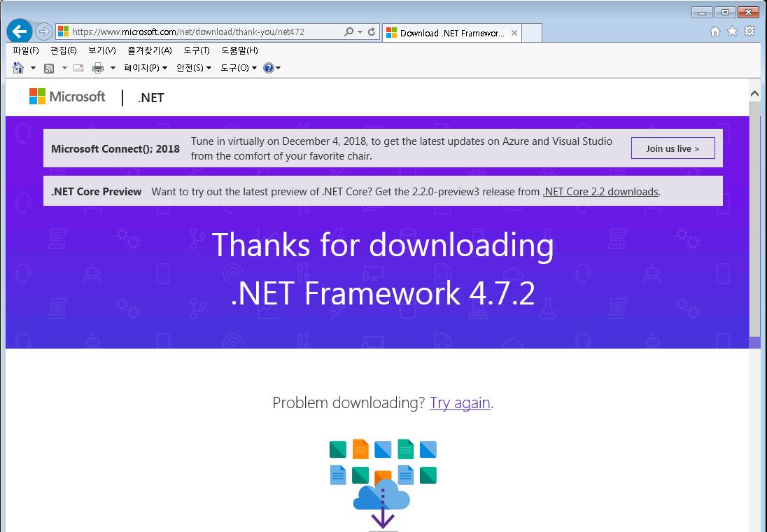The height and width of the screenshot is (532, 767).
Task: Click the Refresh icon in address bar
Action: [372, 32]
